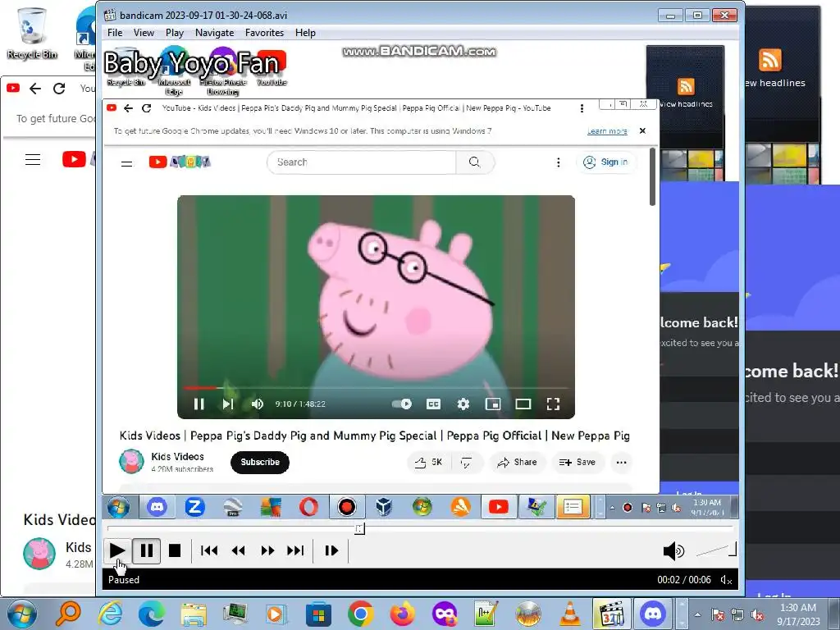Like the video with 5K thumbs up
Image resolution: width=840 pixels, height=630 pixels.
tap(429, 462)
